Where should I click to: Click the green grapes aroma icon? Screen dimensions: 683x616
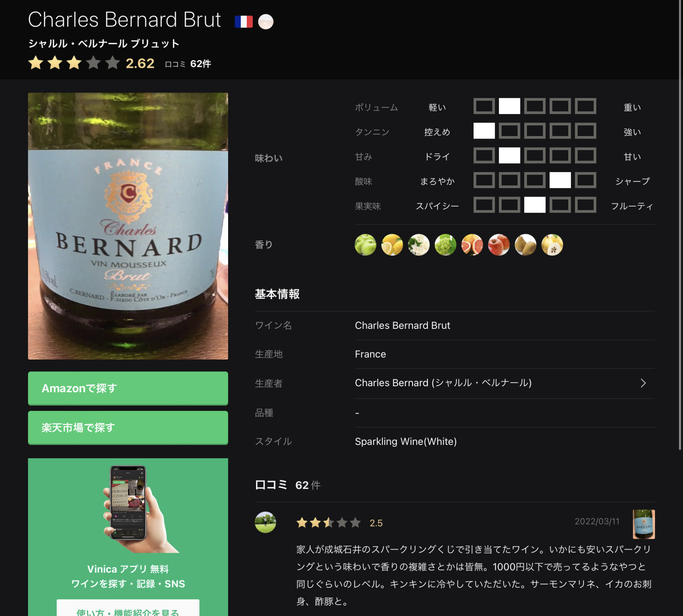(x=445, y=244)
